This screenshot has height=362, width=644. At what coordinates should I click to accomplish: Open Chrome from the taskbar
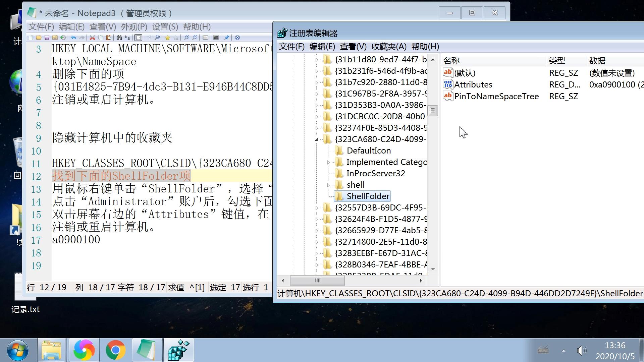pyautogui.click(x=116, y=350)
